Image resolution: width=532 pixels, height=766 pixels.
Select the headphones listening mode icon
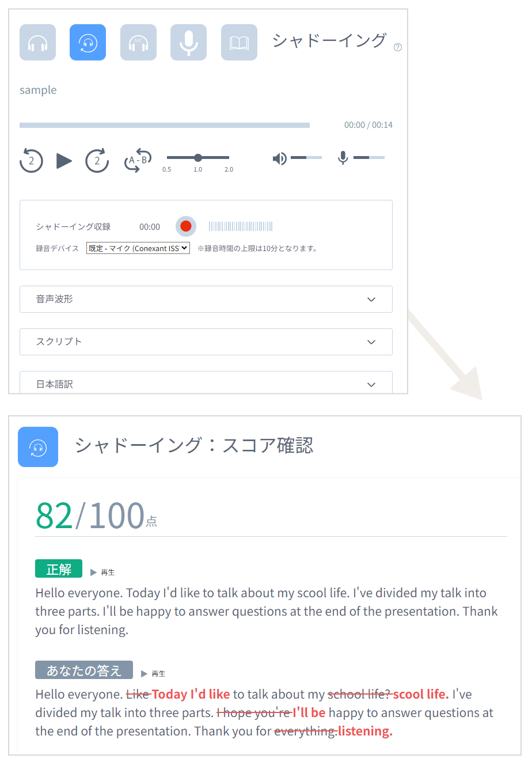pos(37,43)
